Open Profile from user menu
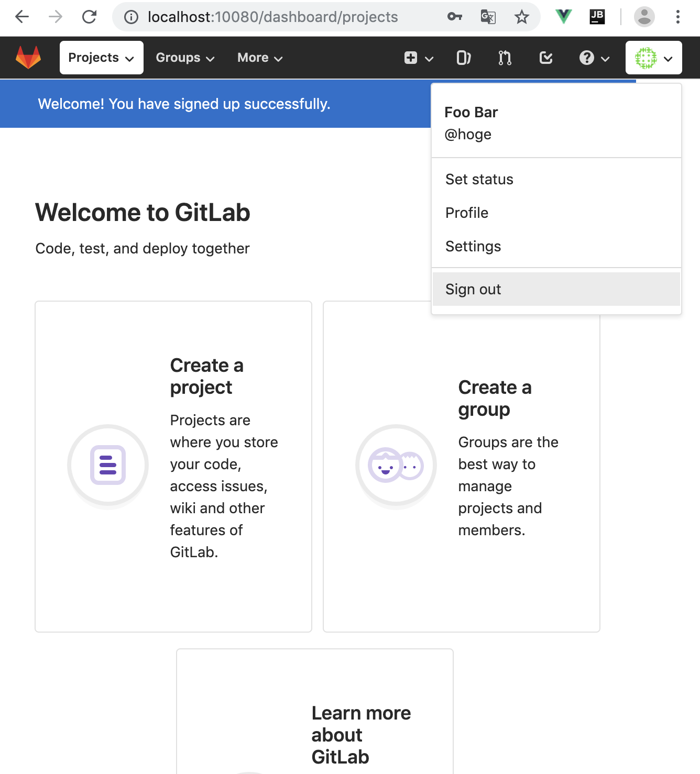700x774 pixels. click(x=556, y=213)
